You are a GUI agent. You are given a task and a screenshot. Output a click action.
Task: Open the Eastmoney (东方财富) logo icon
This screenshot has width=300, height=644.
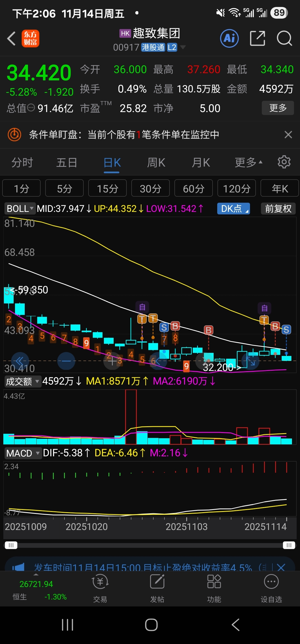coord(30,38)
